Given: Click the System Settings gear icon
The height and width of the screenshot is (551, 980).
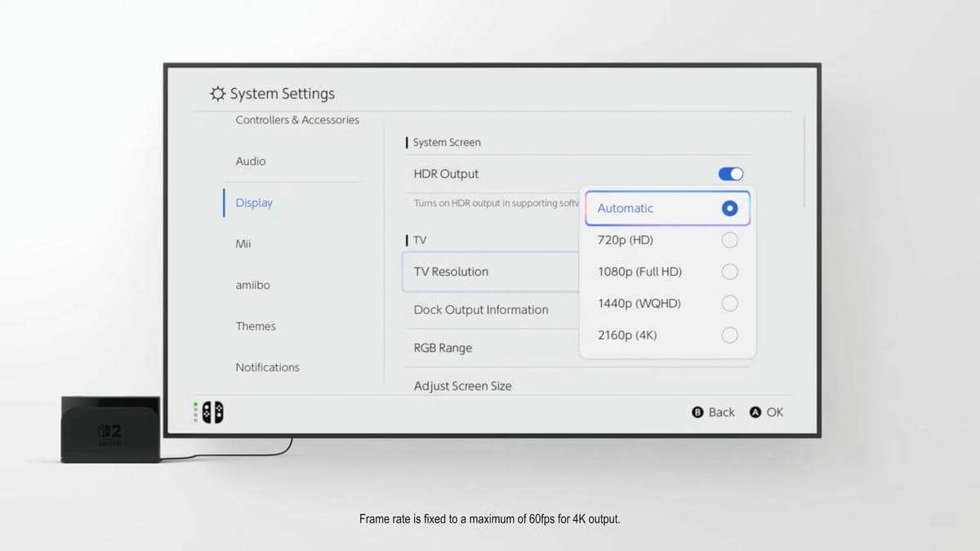Looking at the screenshot, I should pos(216,93).
